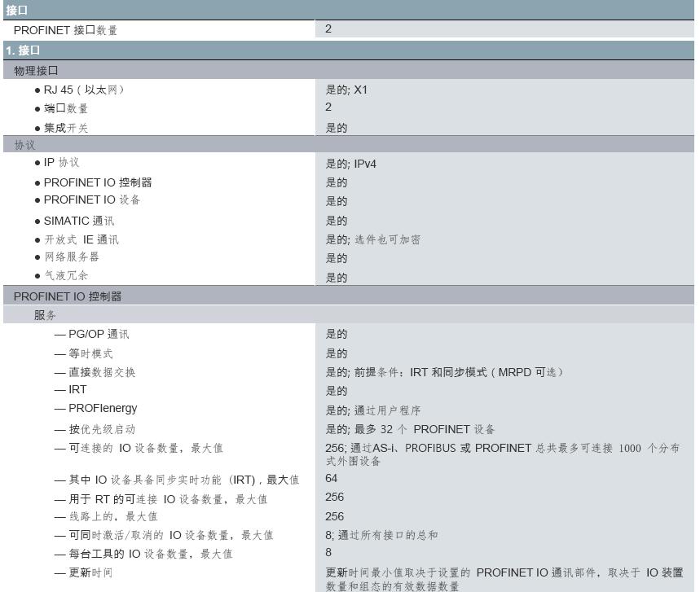Click the "按优先级启动" row label
This screenshot has width=700, height=592.
click(x=102, y=429)
